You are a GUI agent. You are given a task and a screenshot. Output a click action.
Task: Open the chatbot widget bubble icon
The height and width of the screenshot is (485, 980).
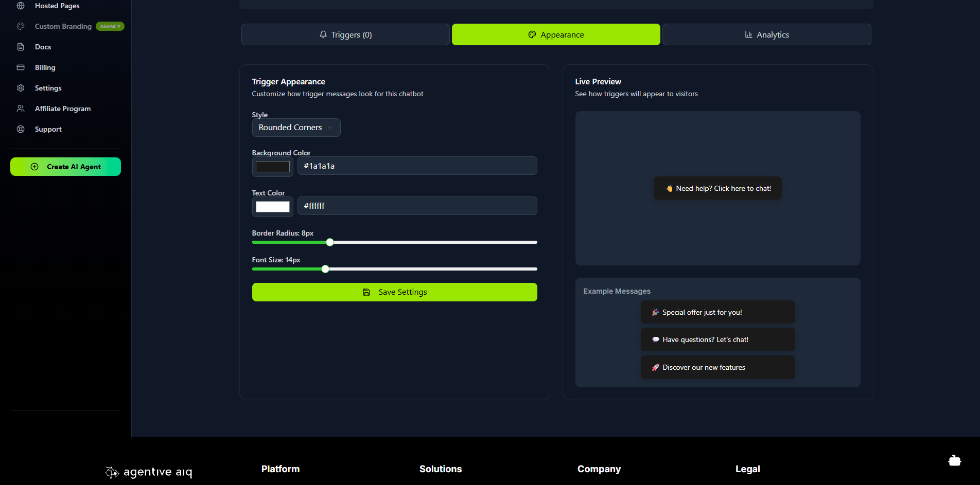(954, 461)
